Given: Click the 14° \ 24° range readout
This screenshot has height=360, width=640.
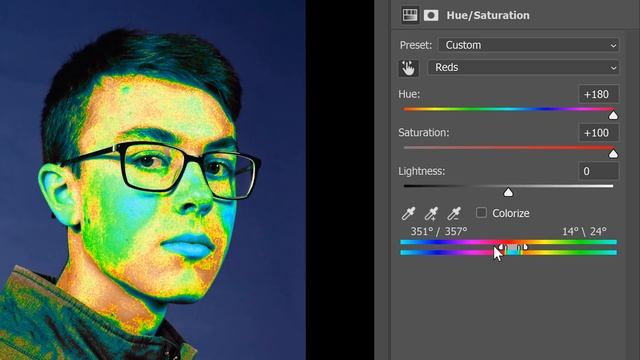Looking at the screenshot, I should coord(584,232).
